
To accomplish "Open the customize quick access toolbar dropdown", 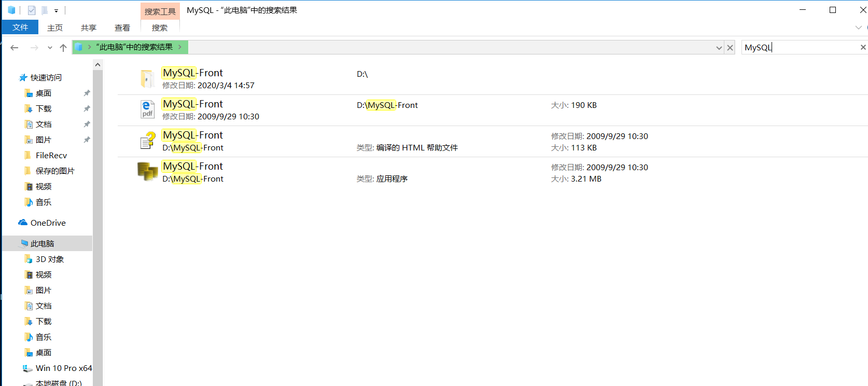I will click(56, 10).
